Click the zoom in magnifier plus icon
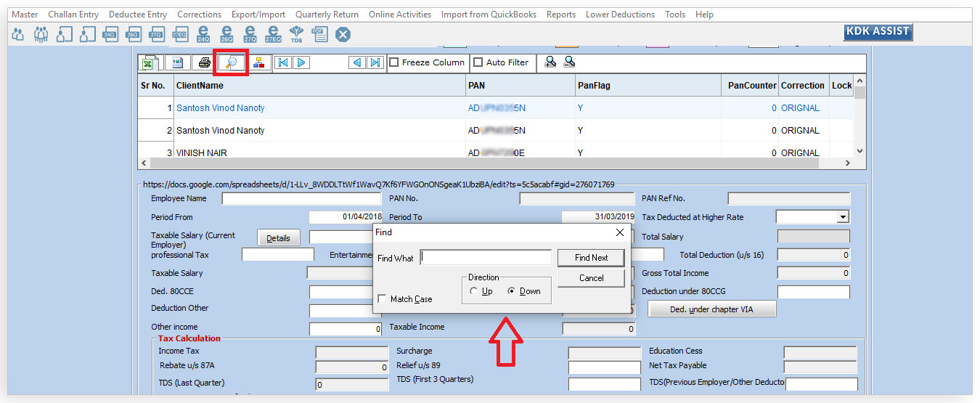Screen dimensions: 980x403 tap(551, 62)
